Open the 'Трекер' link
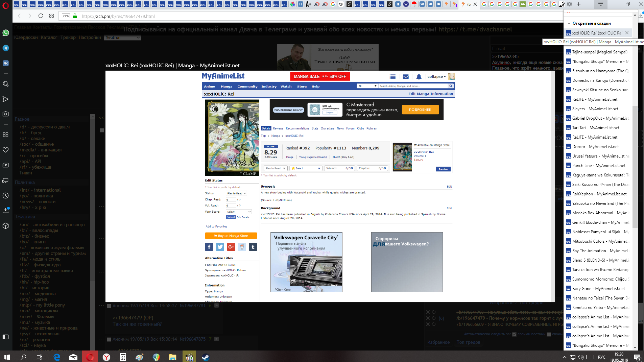This screenshot has height=362, width=644. click(68, 38)
